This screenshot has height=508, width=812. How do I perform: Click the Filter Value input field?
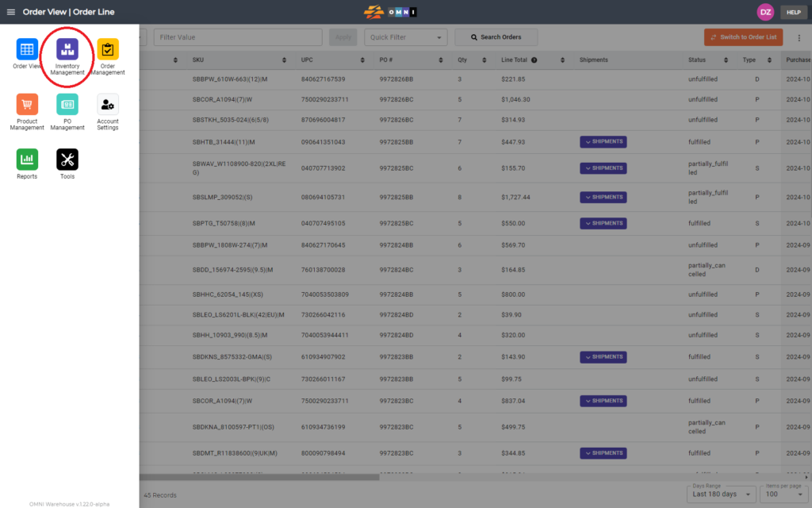[x=238, y=37]
